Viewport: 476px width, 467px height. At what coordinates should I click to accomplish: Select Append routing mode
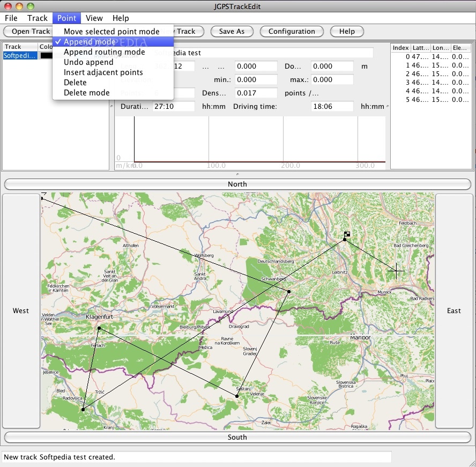pos(113,52)
